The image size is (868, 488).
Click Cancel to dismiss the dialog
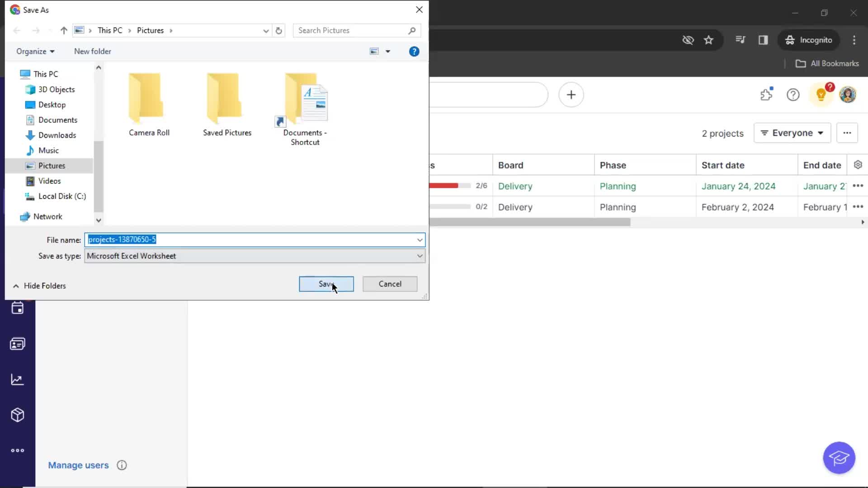(x=391, y=284)
